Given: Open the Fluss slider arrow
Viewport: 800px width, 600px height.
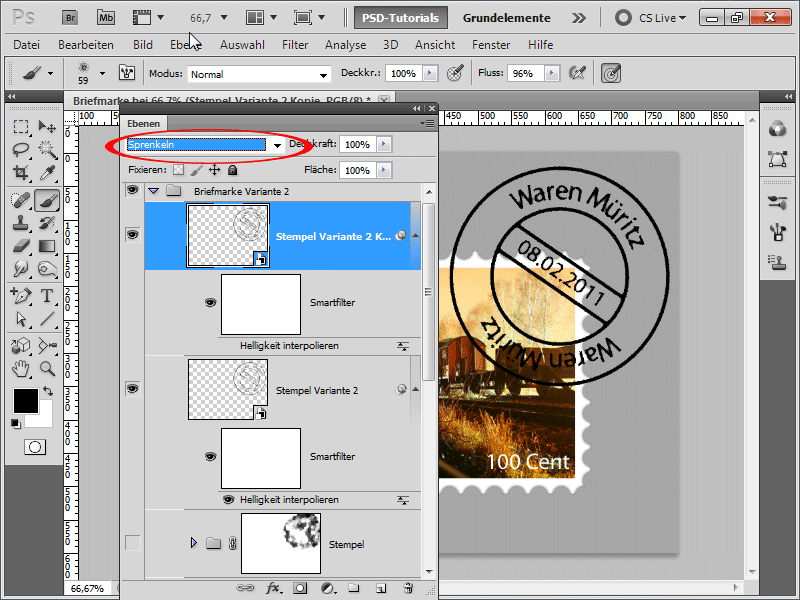Looking at the screenshot, I should [x=551, y=73].
